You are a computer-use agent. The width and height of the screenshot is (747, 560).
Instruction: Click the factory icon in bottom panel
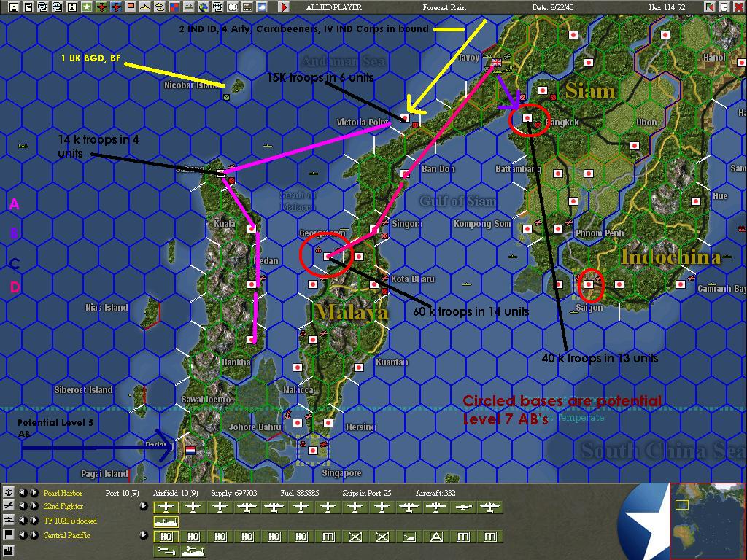(x=8, y=551)
